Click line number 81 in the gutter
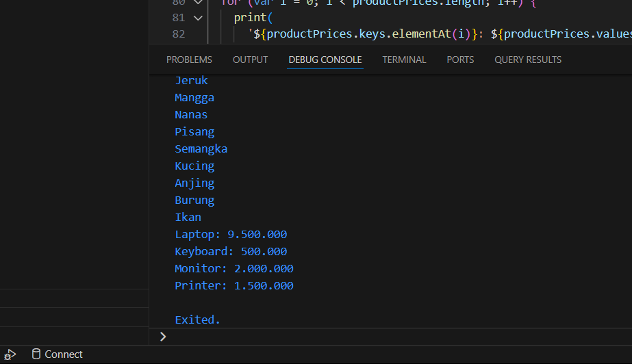Image resolution: width=632 pixels, height=364 pixels. click(x=177, y=18)
